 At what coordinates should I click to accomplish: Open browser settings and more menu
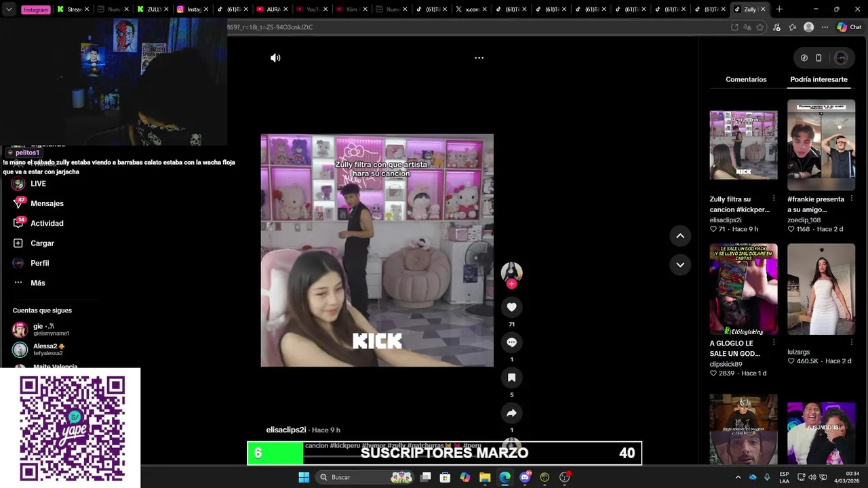click(825, 27)
